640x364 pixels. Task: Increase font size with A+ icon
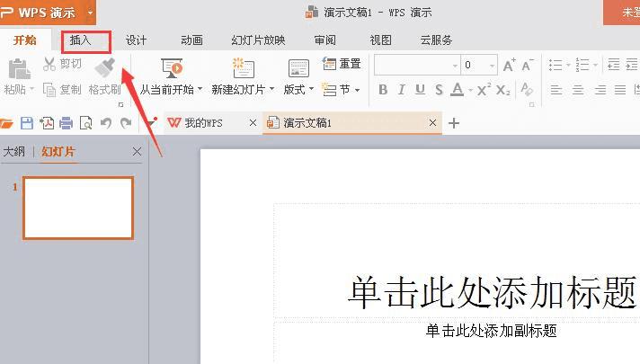(509, 66)
